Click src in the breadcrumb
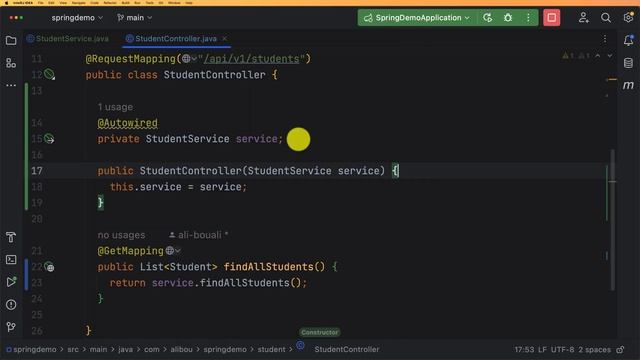Viewport: 640px width, 360px height. [x=73, y=349]
